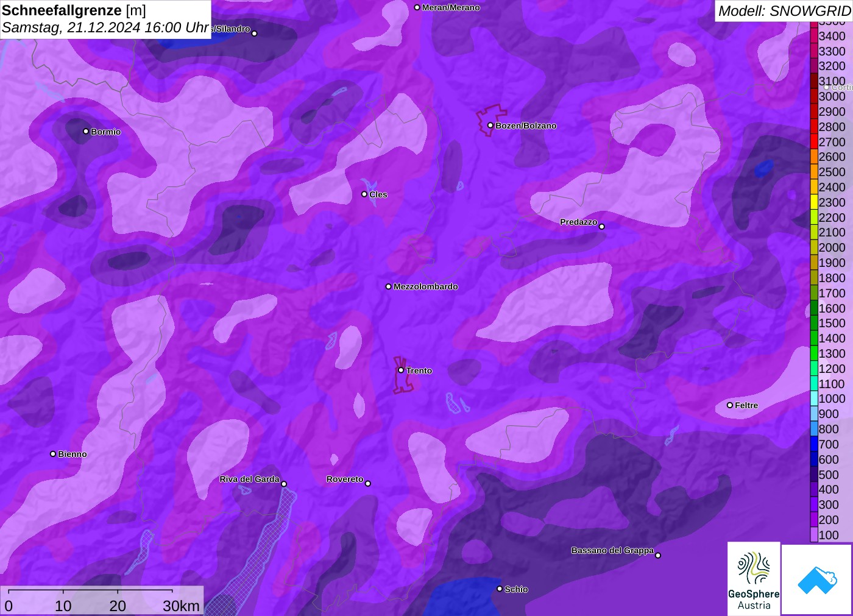Click the 30km scale bar label
Viewport: 853px width, 616px height.
(x=181, y=606)
